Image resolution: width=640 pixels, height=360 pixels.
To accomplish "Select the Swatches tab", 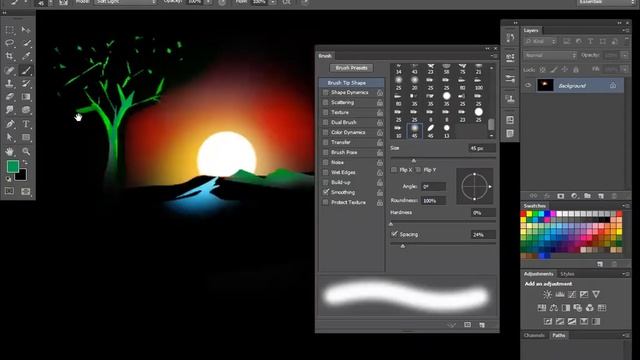I will (x=535, y=206).
